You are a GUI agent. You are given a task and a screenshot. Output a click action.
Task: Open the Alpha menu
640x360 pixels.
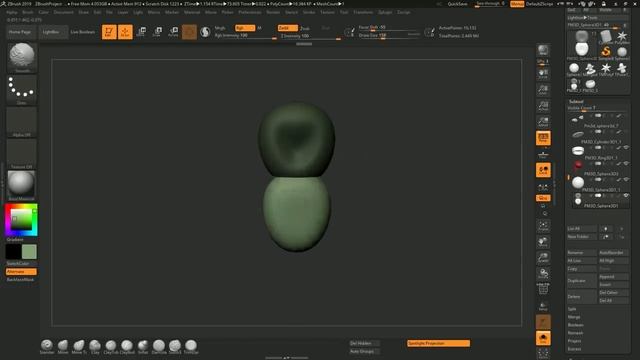tap(12, 12)
